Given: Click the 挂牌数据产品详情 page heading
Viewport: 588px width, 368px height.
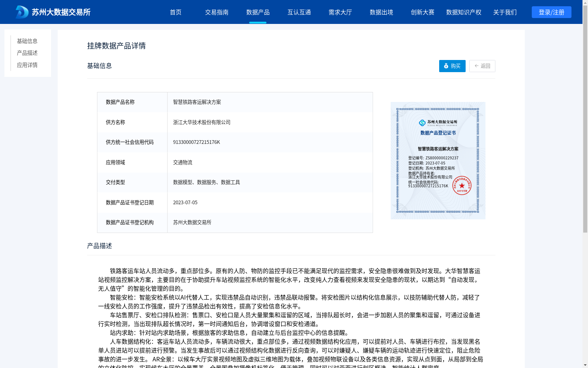Looking at the screenshot, I should point(116,46).
